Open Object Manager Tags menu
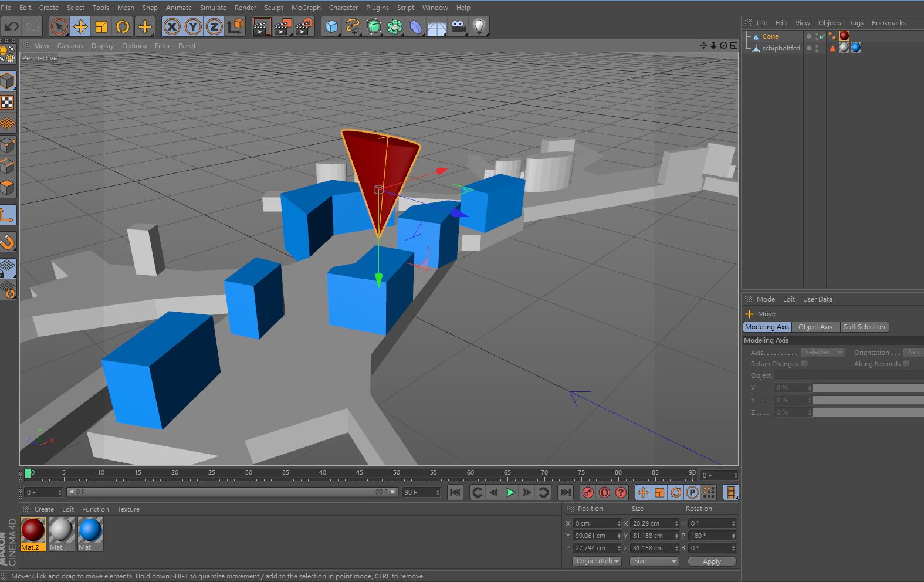The height and width of the screenshot is (582, 924). point(857,23)
